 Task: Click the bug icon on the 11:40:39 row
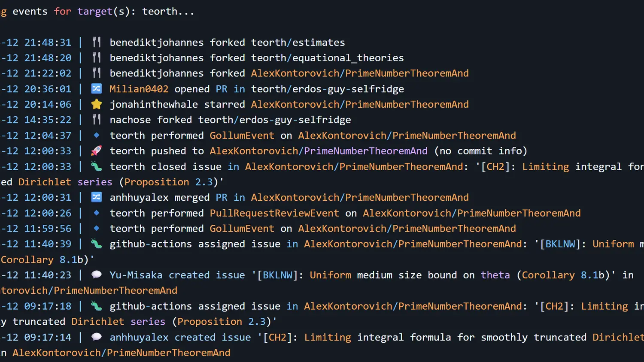point(97,244)
